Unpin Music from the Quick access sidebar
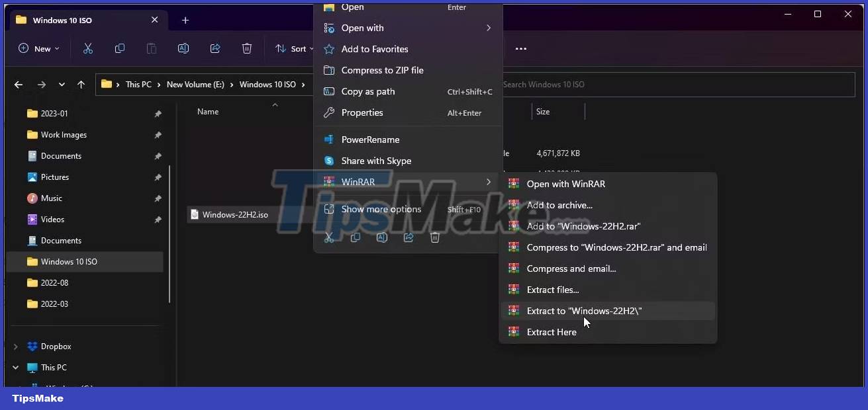Screen dimensions: 868x410 (x=158, y=198)
